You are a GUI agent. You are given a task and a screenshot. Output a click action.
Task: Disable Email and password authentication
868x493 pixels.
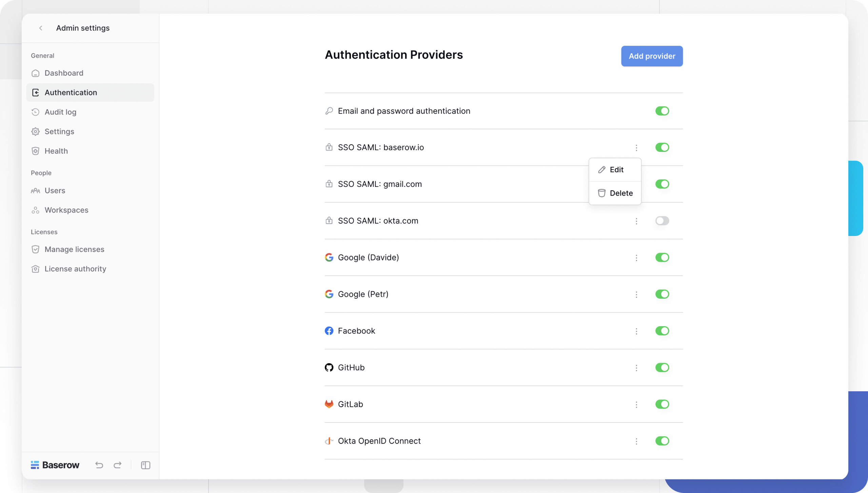click(662, 111)
